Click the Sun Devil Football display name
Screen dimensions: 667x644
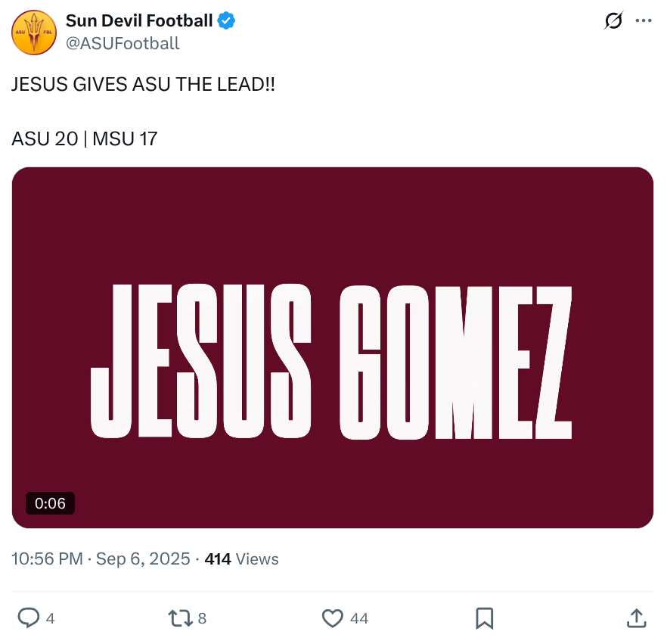pos(139,21)
